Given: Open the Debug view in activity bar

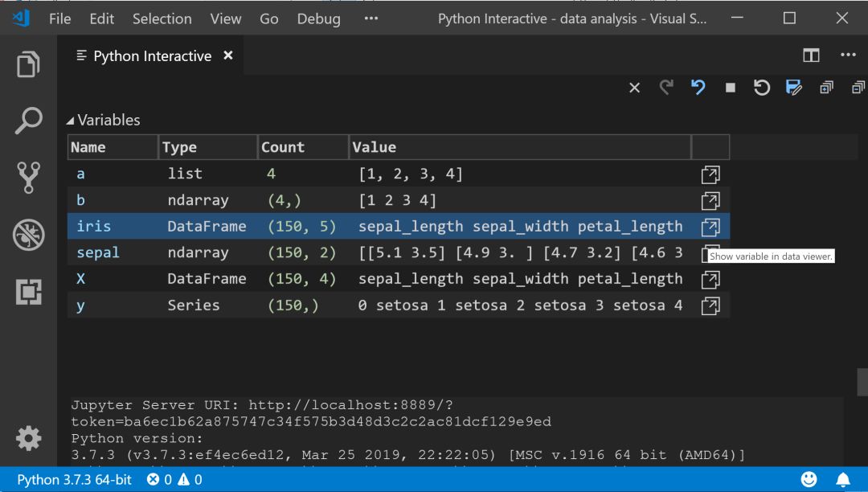Looking at the screenshot, I should [28, 235].
